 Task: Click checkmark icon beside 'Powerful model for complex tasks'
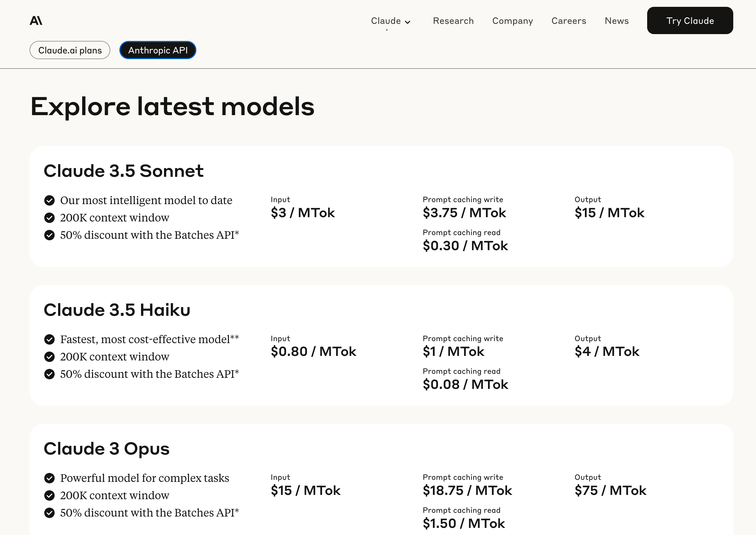(x=49, y=478)
